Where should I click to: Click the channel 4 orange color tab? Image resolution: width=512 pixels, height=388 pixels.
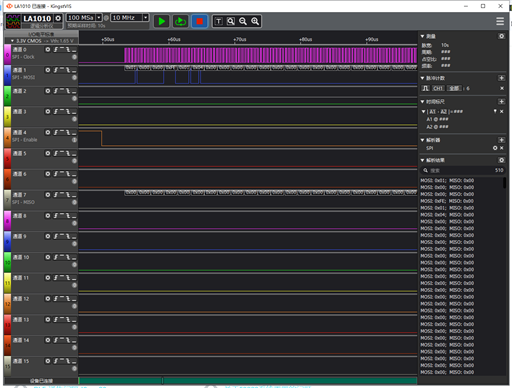7,138
